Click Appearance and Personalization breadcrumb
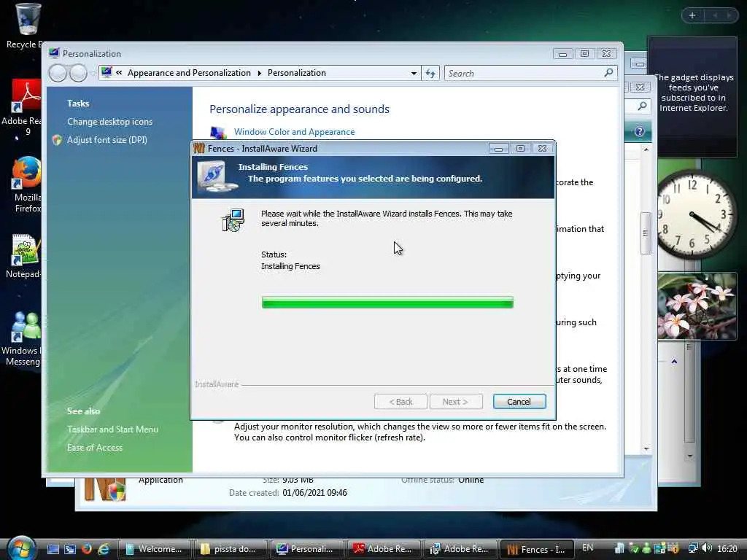The image size is (747, 560). point(189,73)
